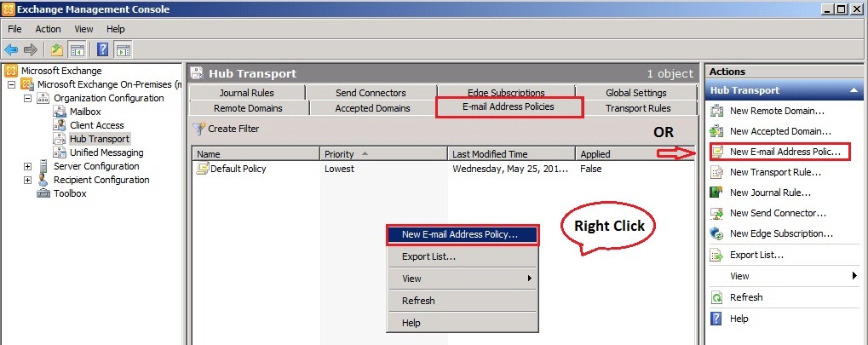The width and height of the screenshot is (868, 345).
Task: Click New Journal Rule action link
Action: click(x=770, y=193)
